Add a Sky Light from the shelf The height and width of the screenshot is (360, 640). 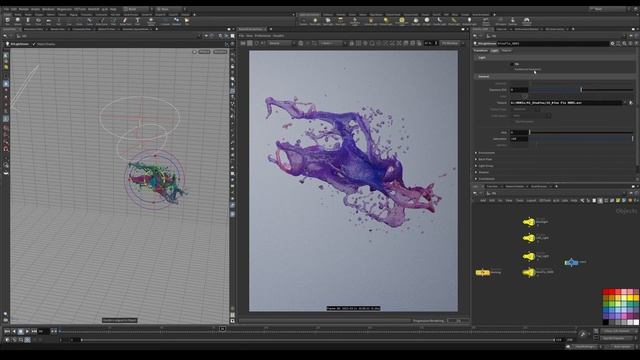coord(416,21)
